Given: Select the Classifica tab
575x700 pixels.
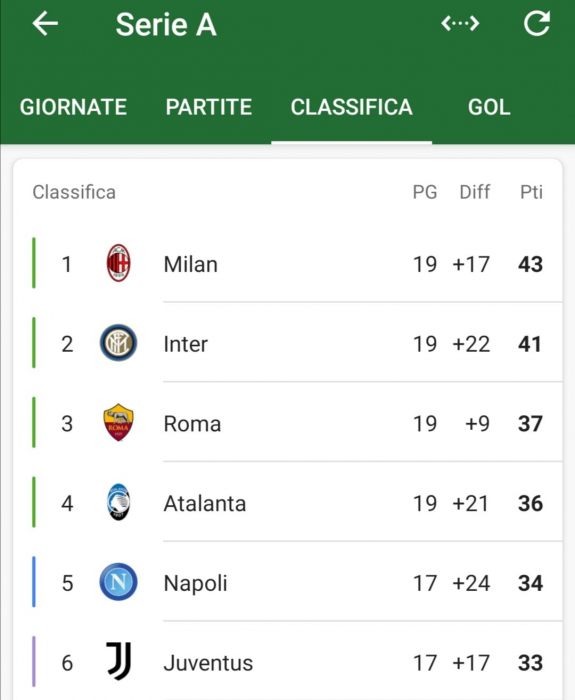Looking at the screenshot, I should coord(351,107).
